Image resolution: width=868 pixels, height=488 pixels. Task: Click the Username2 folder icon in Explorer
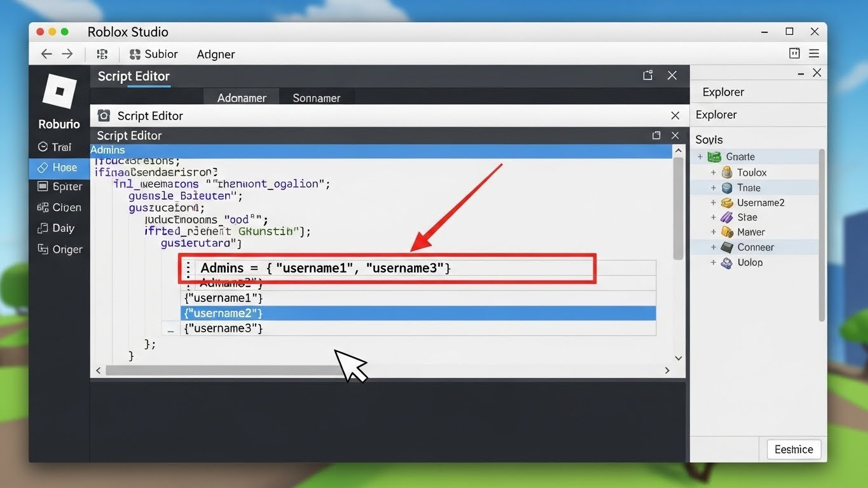pyautogui.click(x=727, y=203)
